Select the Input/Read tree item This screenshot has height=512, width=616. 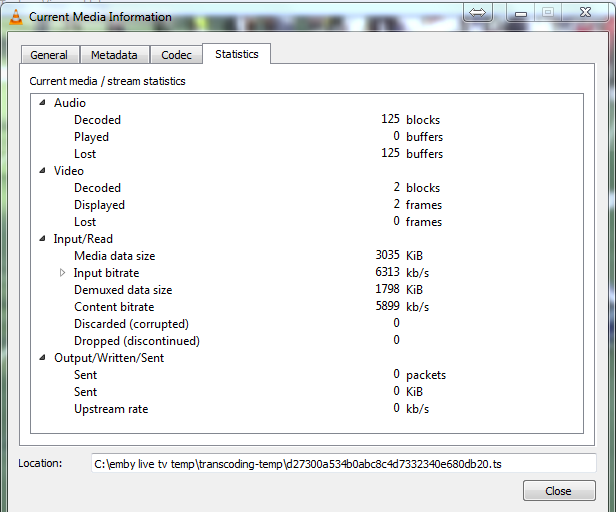[x=83, y=239]
